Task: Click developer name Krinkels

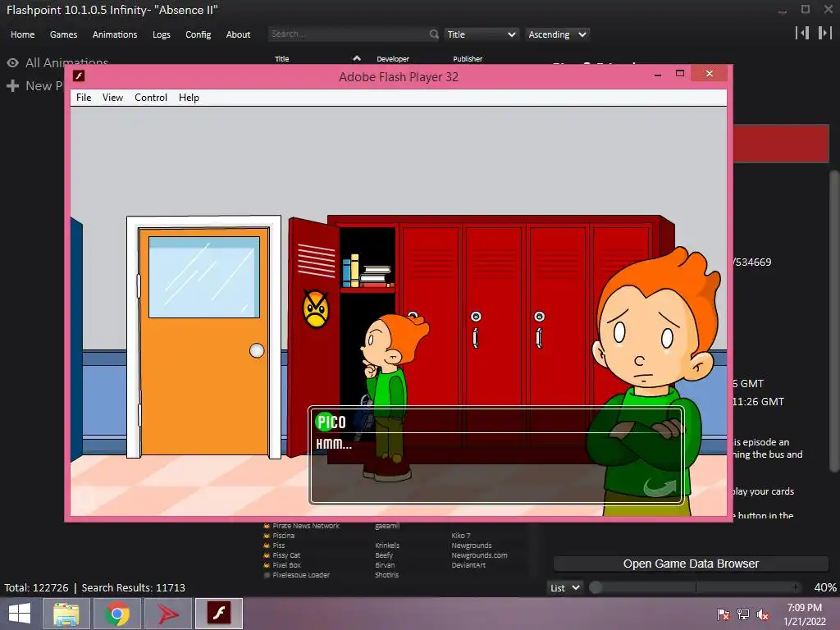Action: pos(387,546)
